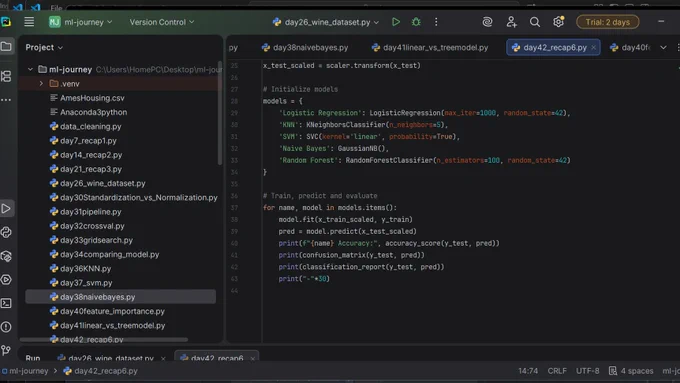Open Search Everywhere magnifier icon

(x=535, y=22)
